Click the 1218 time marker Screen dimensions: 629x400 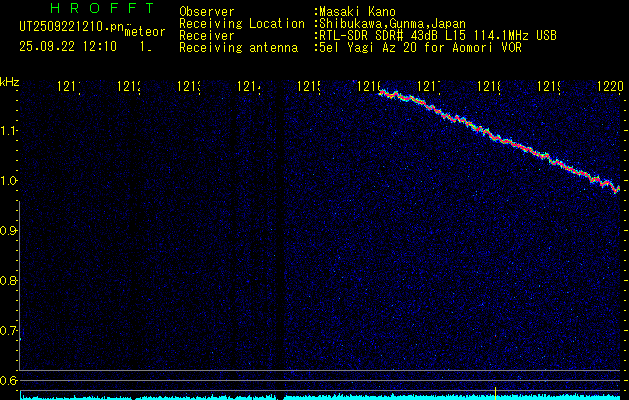tap(489, 87)
